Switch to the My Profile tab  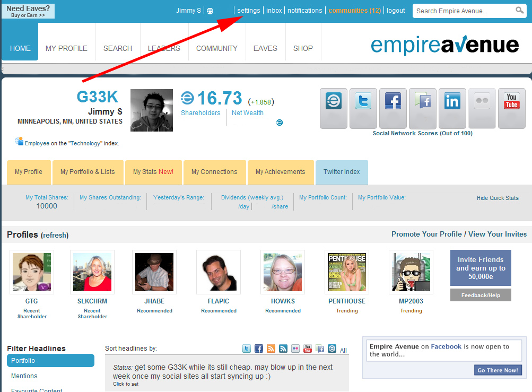[29, 172]
